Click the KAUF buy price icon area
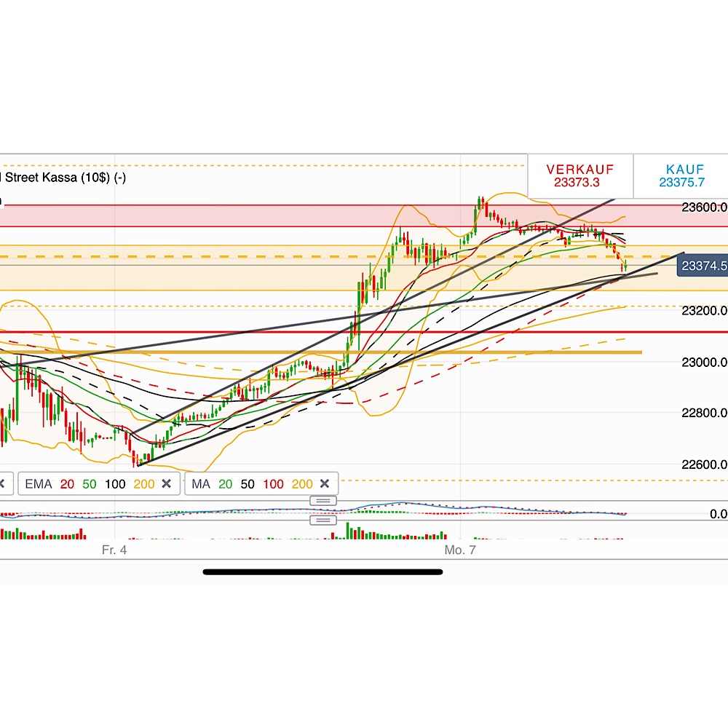Image resolution: width=728 pixels, height=728 pixels. click(681, 175)
